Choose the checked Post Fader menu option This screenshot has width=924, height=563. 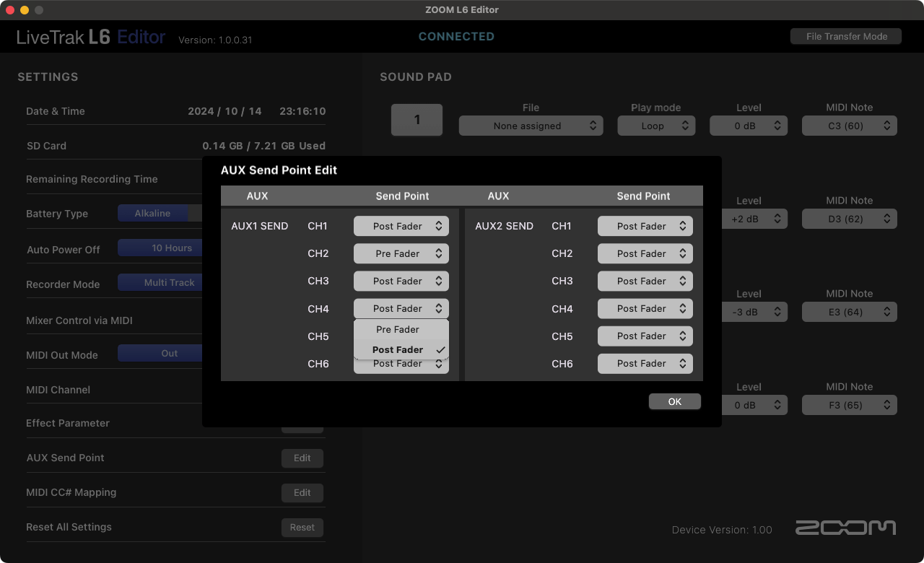tap(401, 349)
